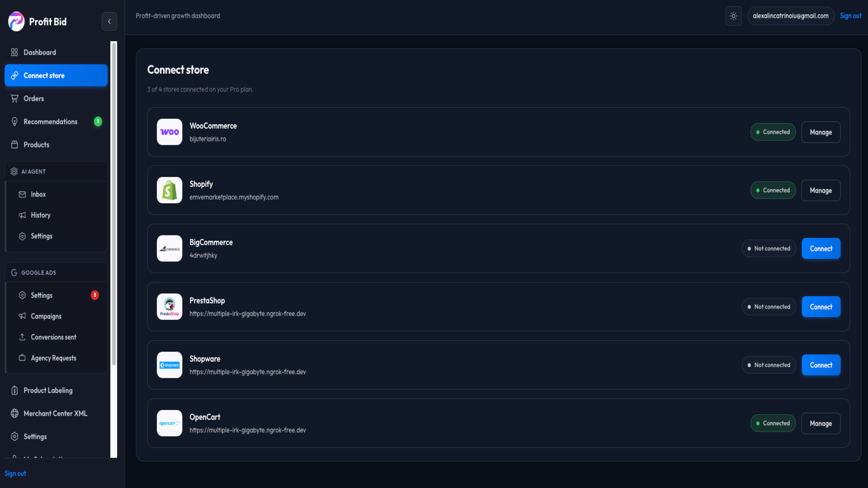This screenshot has width=868, height=488.
Task: Click the BigCommerce logo icon
Action: click(x=170, y=249)
